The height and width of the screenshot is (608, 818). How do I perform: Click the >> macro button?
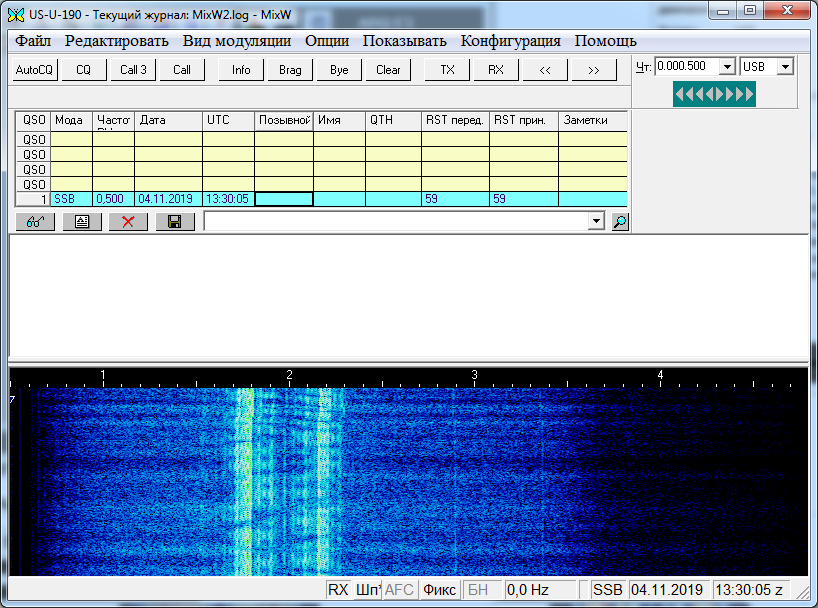[594, 70]
